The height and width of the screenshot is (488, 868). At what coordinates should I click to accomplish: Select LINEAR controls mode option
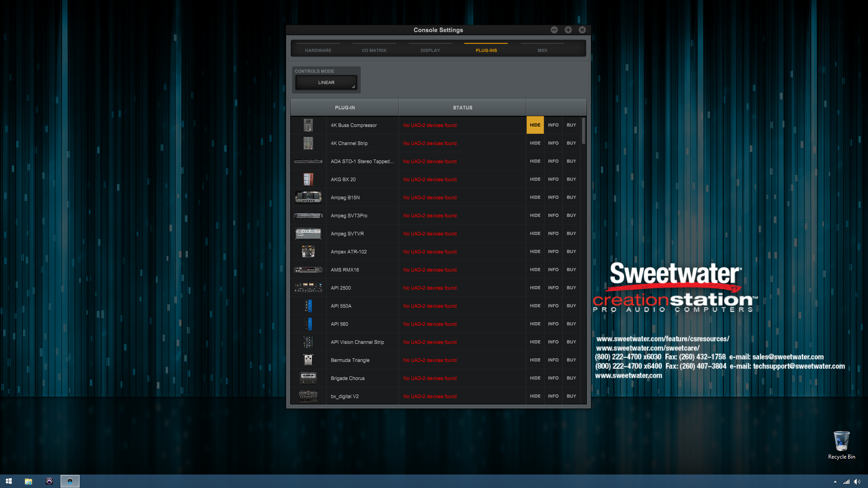[x=326, y=82]
